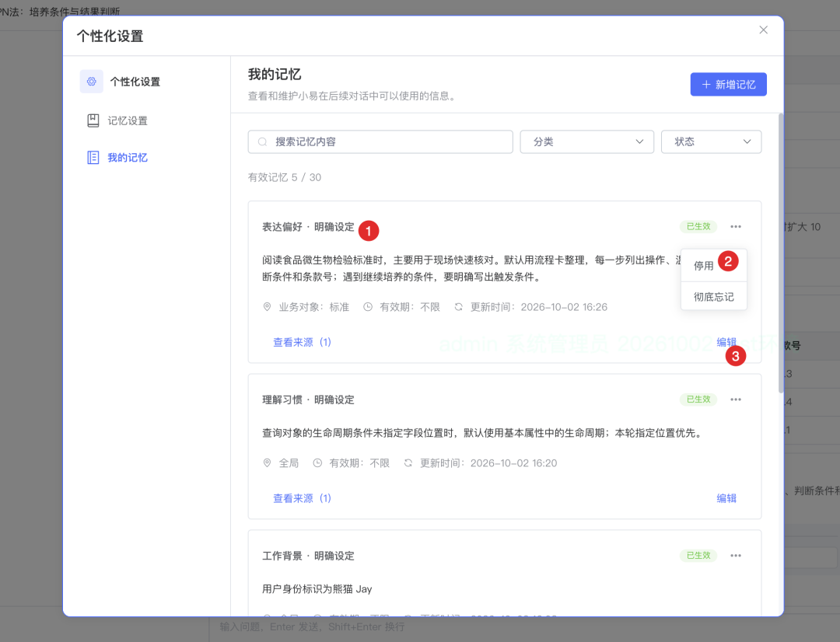Click the refresh icon beside 更新时间 2026-10-02 16:26

point(459,307)
